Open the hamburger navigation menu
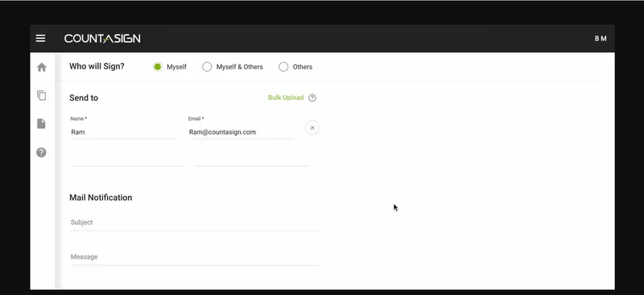This screenshot has height=295, width=644. point(41,38)
